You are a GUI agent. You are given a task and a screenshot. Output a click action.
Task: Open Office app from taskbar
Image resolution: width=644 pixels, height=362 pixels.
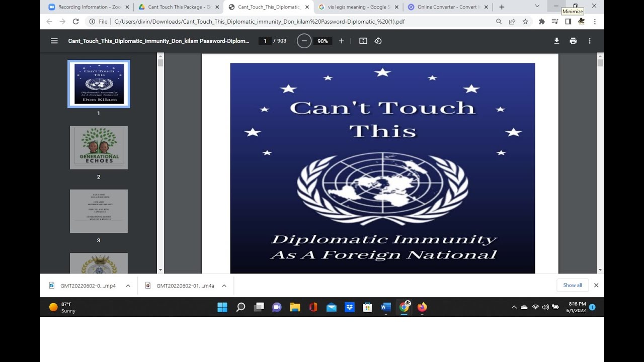313,307
